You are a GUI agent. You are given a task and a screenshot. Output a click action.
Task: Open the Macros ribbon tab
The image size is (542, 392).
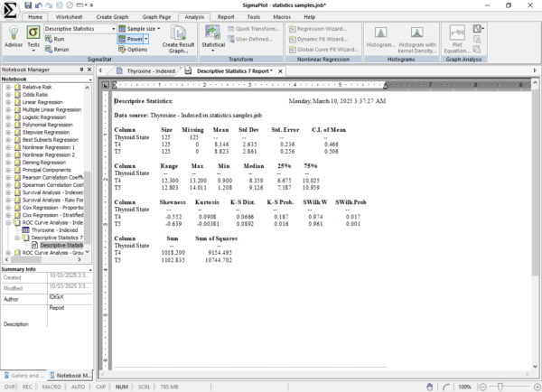(x=282, y=17)
